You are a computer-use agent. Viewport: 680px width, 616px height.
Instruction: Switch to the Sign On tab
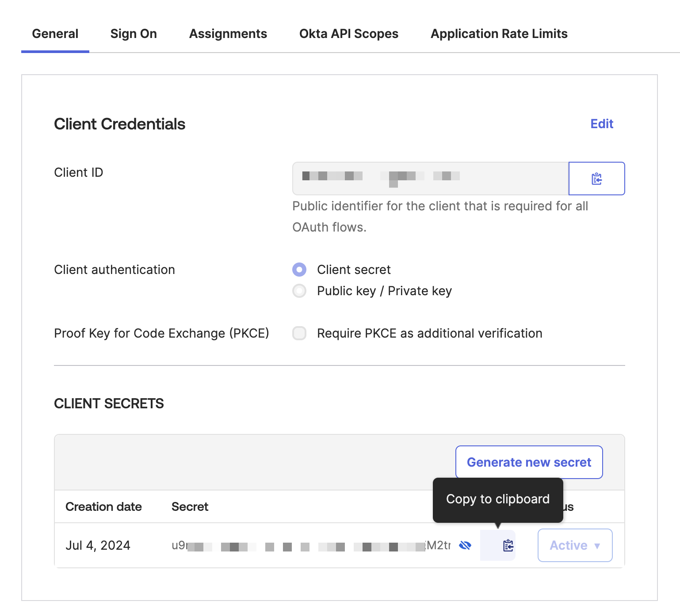(133, 34)
